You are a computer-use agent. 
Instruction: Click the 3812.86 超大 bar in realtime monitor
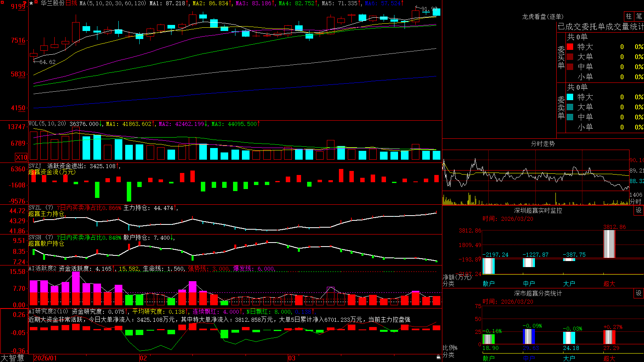click(x=609, y=244)
